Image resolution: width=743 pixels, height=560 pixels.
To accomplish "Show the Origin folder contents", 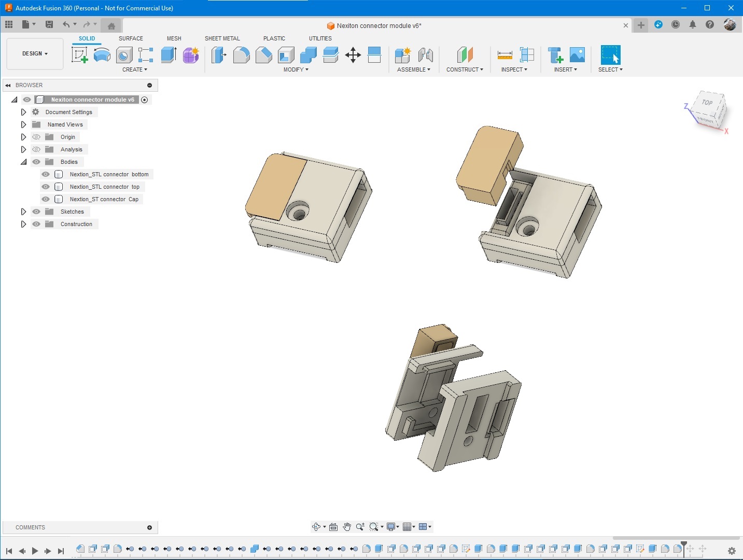I will (23, 137).
